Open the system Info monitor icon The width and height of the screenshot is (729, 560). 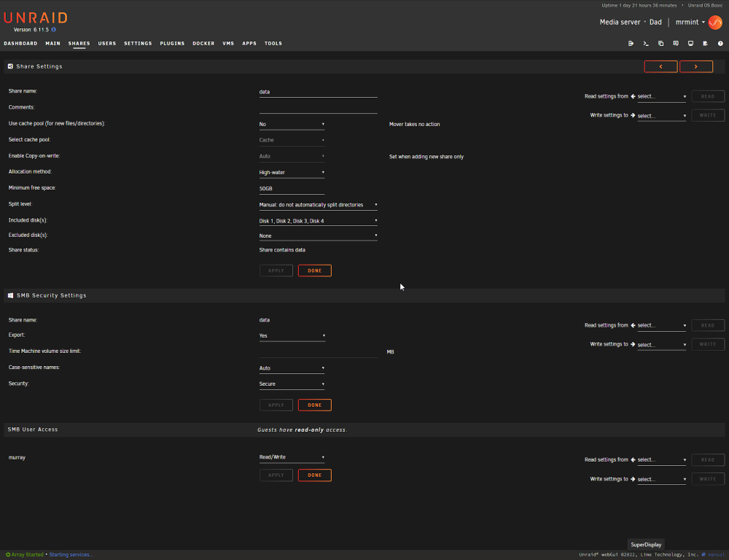tap(690, 43)
